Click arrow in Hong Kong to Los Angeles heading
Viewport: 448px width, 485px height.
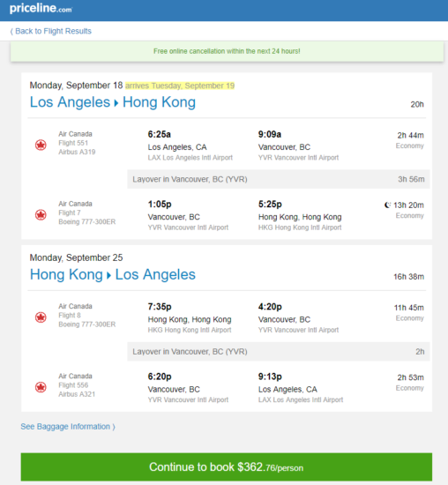click(108, 275)
